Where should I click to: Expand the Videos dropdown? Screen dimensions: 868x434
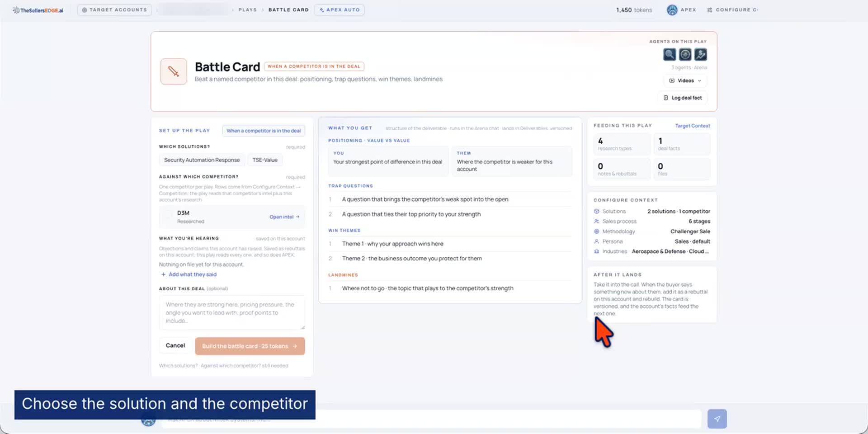coord(685,80)
